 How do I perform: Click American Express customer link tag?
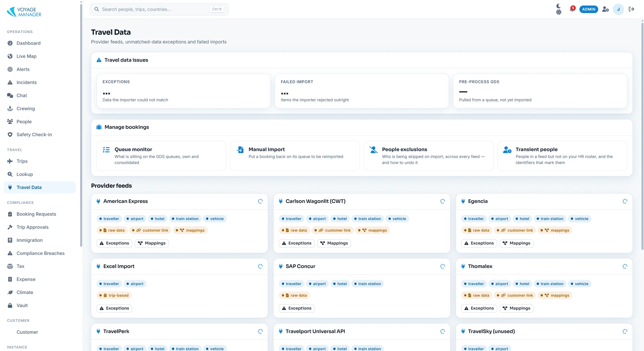(150, 230)
